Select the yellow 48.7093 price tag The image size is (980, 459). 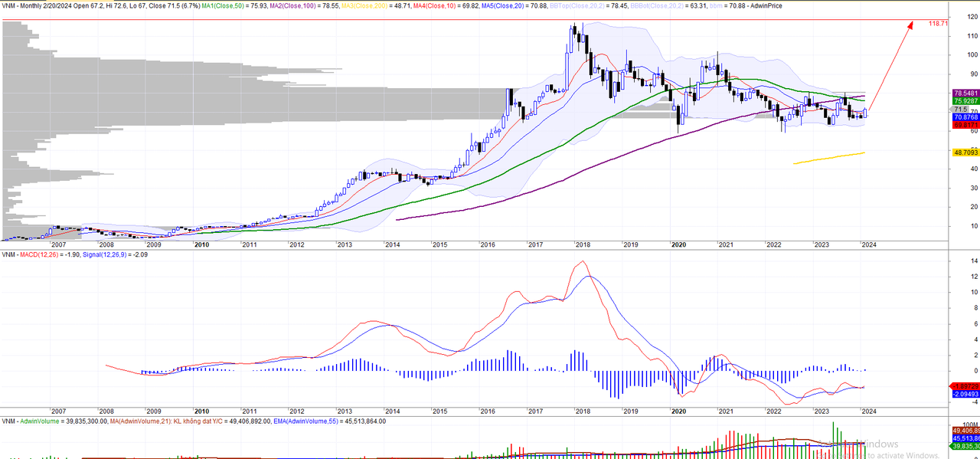click(x=965, y=152)
